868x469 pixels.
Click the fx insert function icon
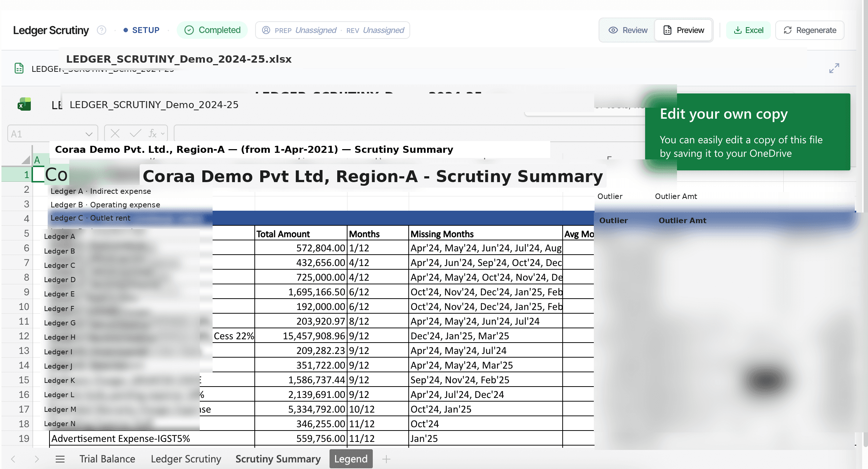tap(152, 134)
